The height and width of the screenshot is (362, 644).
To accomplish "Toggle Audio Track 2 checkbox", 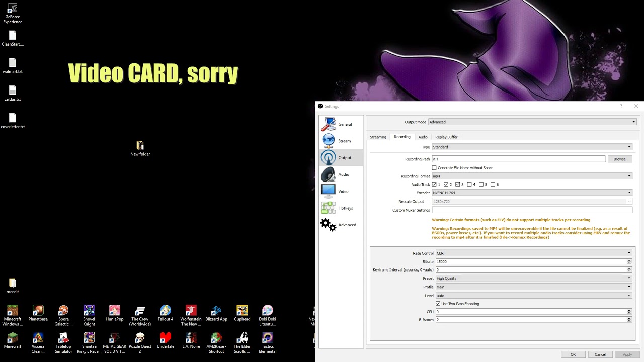I will pos(446,185).
